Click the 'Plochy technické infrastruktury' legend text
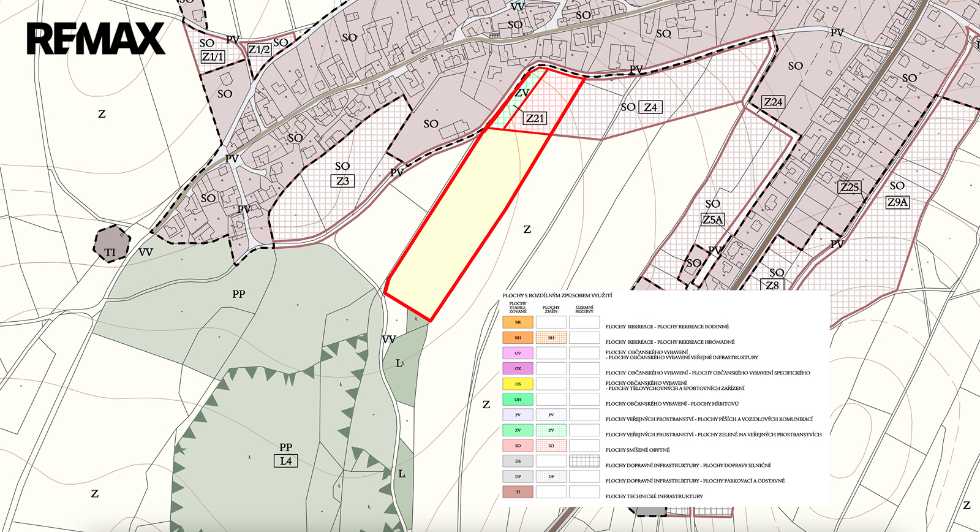 (654, 496)
